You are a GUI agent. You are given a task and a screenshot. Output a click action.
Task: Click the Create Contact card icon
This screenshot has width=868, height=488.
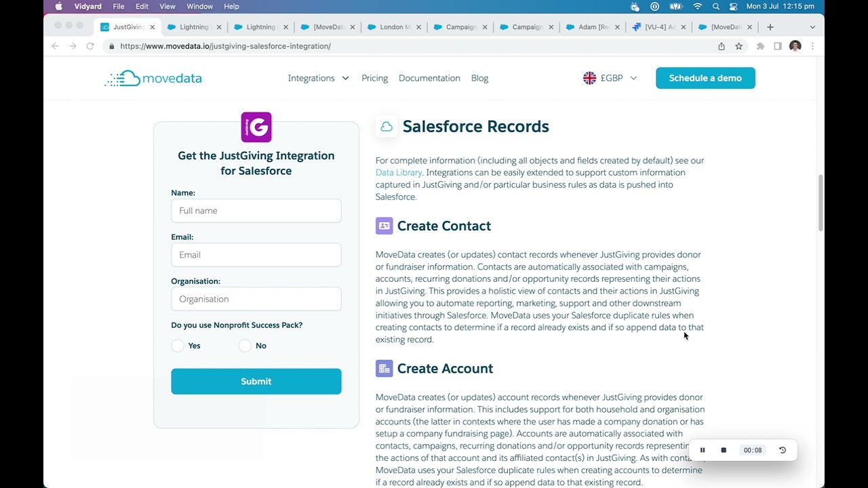coord(384,226)
